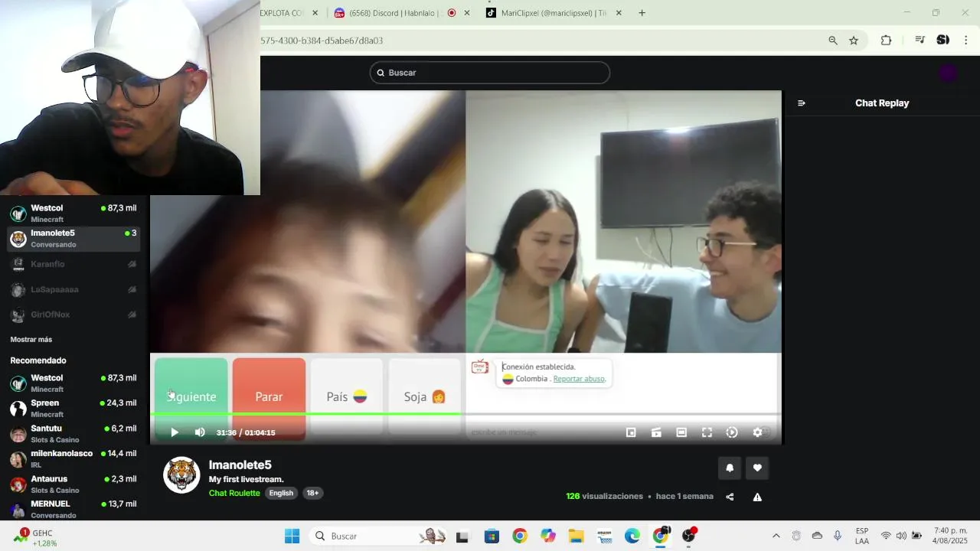This screenshot has height=551, width=980.
Task: Click the País button in video
Action: [x=347, y=396]
